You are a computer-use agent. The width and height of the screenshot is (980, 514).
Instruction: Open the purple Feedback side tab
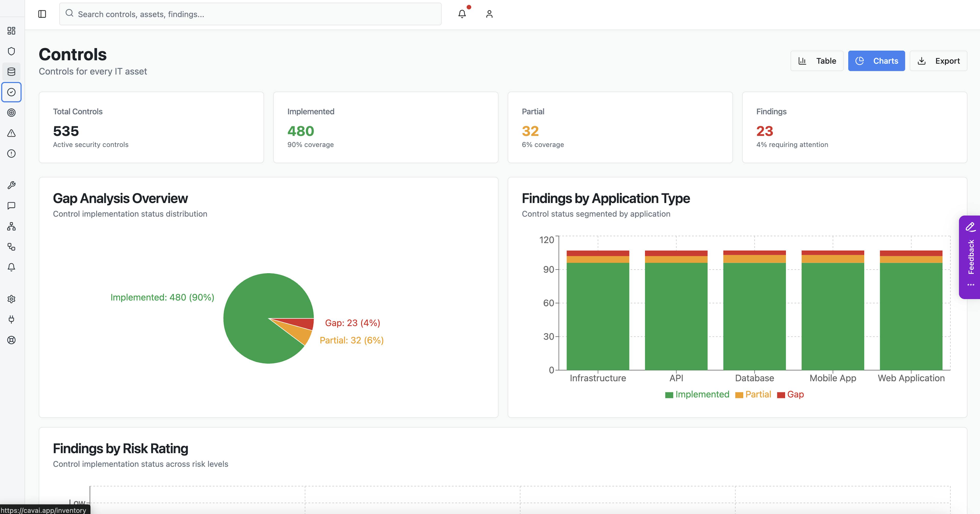[x=970, y=257]
